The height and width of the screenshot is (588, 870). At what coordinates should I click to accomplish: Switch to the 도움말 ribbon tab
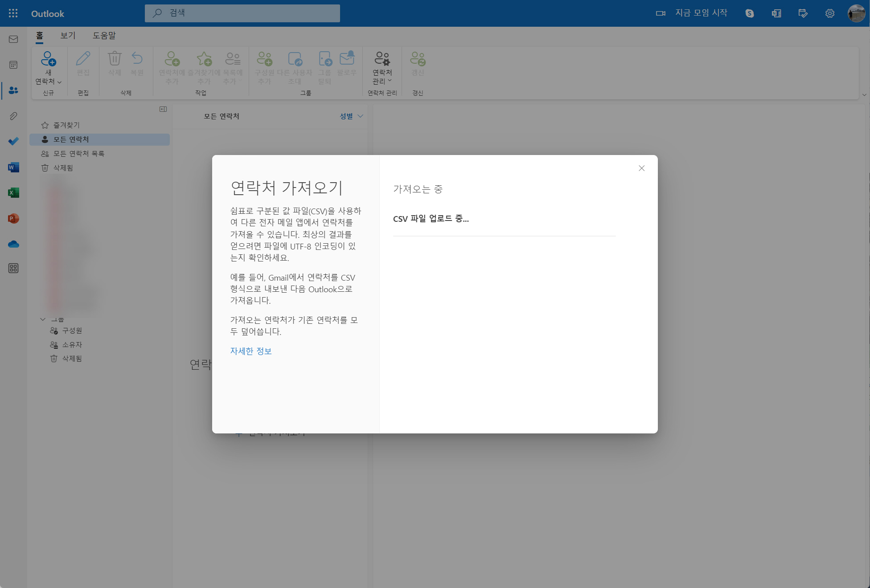click(x=104, y=36)
